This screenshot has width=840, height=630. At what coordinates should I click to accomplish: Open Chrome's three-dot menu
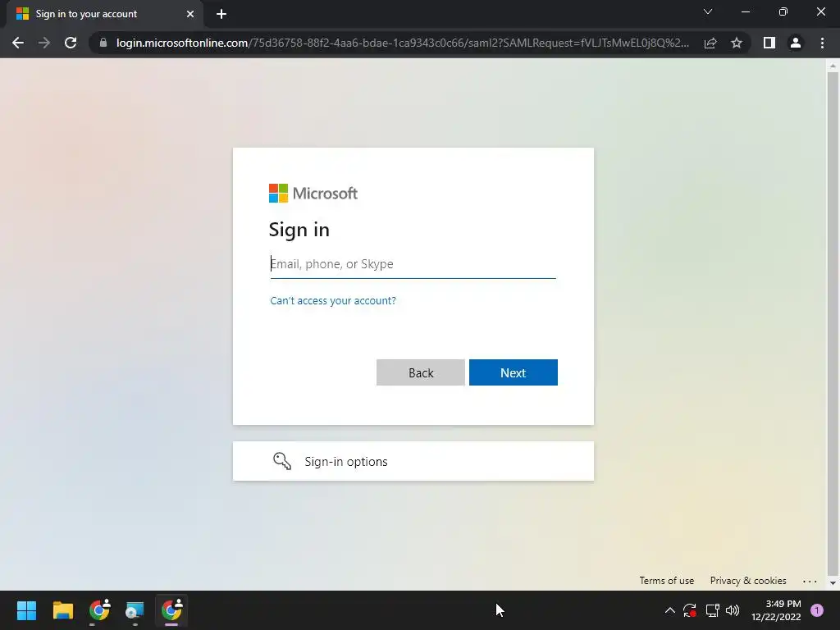(x=822, y=43)
